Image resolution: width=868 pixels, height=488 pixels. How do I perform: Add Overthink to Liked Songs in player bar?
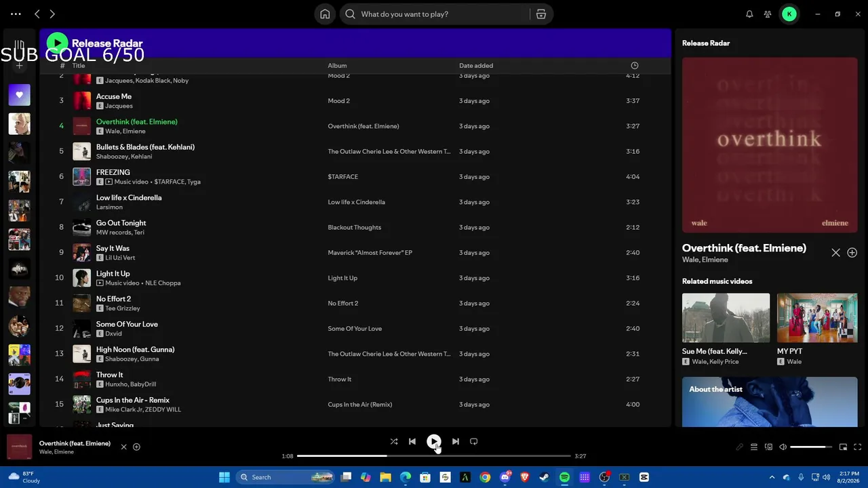tap(136, 447)
